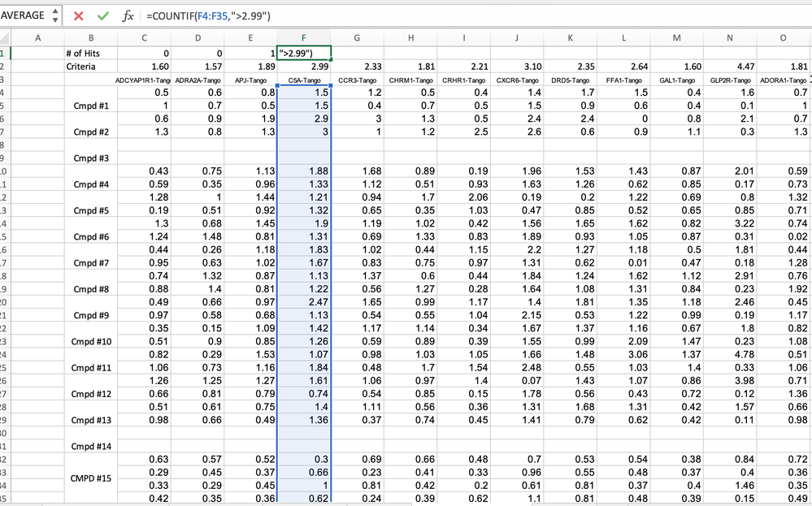Select the cell labeled "Criteria"

coord(91,65)
